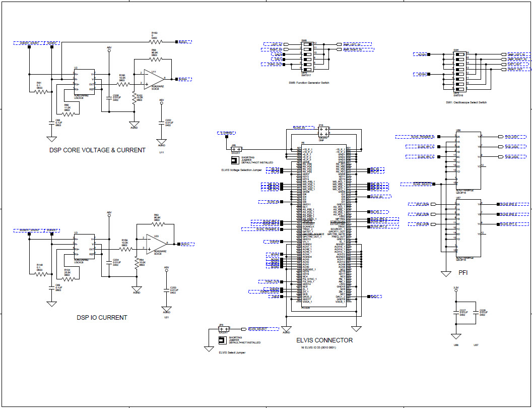532x408 pixels.
Task: Select the PFI section title text
Action: [x=463, y=271]
